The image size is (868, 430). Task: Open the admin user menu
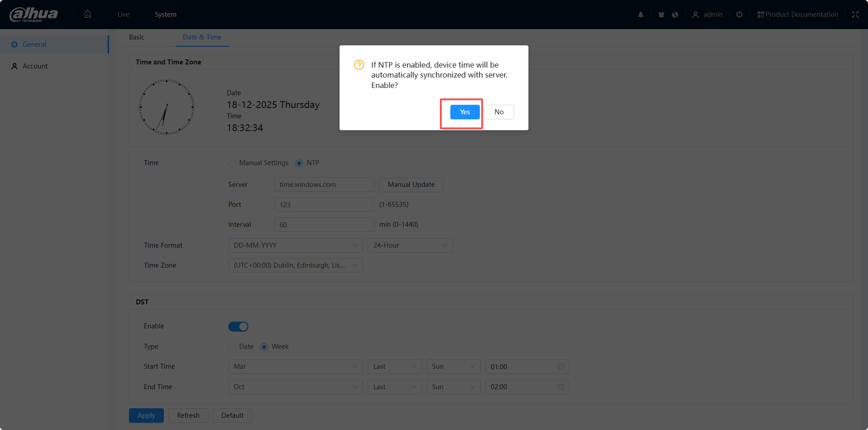(x=707, y=15)
